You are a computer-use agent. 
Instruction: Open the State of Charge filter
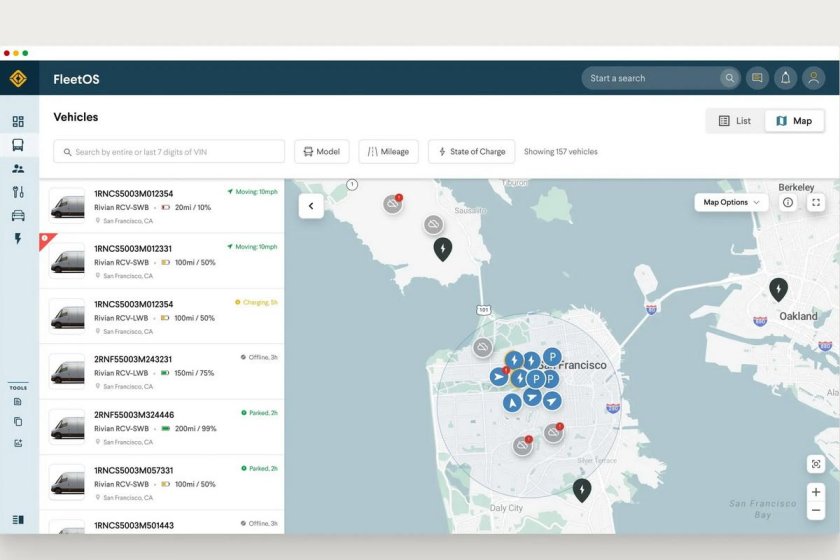point(472,152)
